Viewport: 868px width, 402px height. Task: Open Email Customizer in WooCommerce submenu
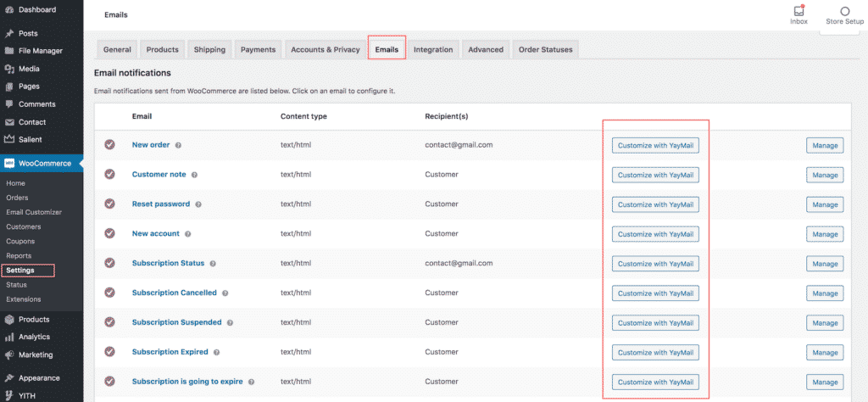[x=34, y=212]
